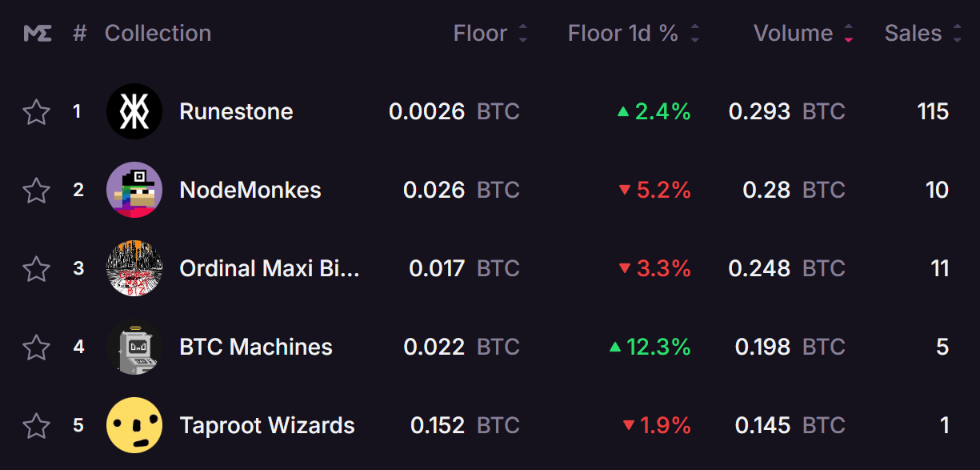Viewport: 980px width, 470px height.
Task: Sort by Sales column arrows
Action: point(958,34)
